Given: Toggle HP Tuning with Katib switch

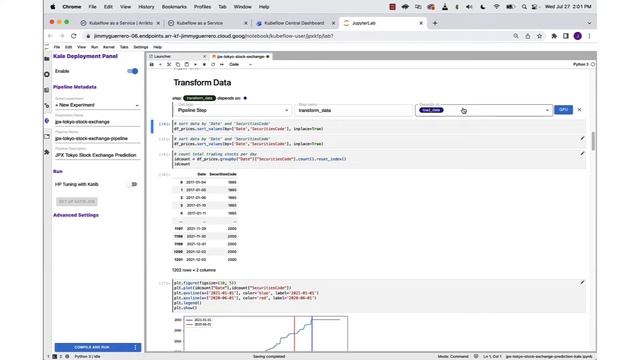Looking at the screenshot, I should 133,184.
